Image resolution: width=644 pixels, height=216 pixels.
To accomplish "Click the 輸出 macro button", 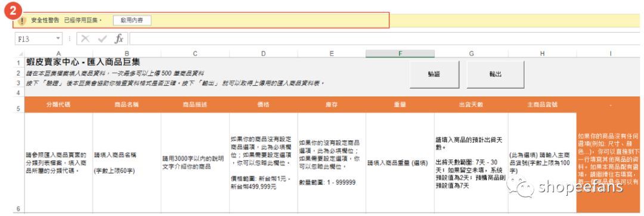I will 496,74.
